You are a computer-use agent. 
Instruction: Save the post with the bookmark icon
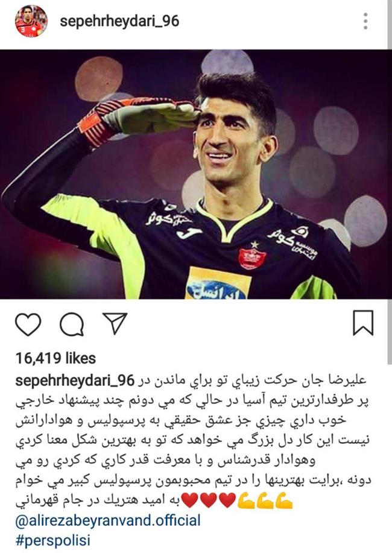(363, 323)
